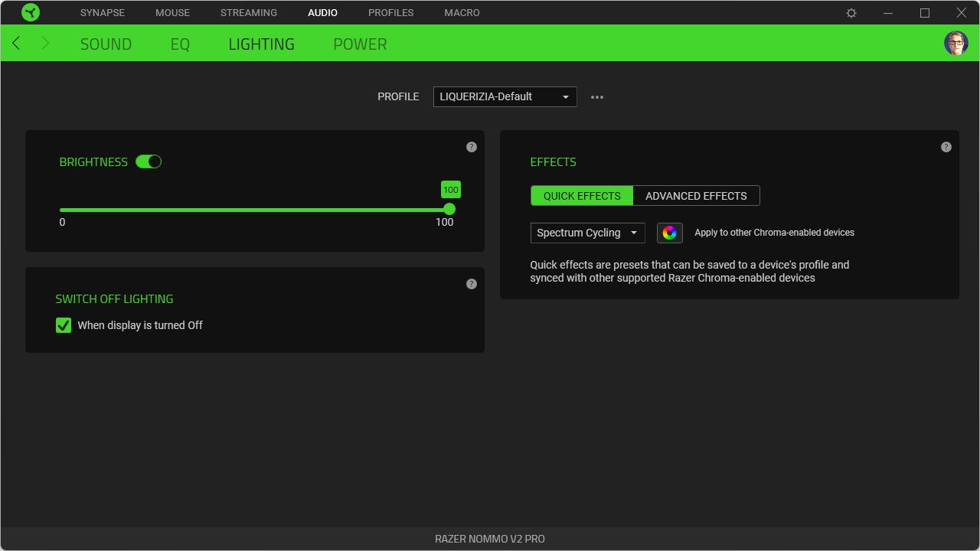This screenshot has width=980, height=551.
Task: Go to the POWER tab
Action: pos(360,44)
